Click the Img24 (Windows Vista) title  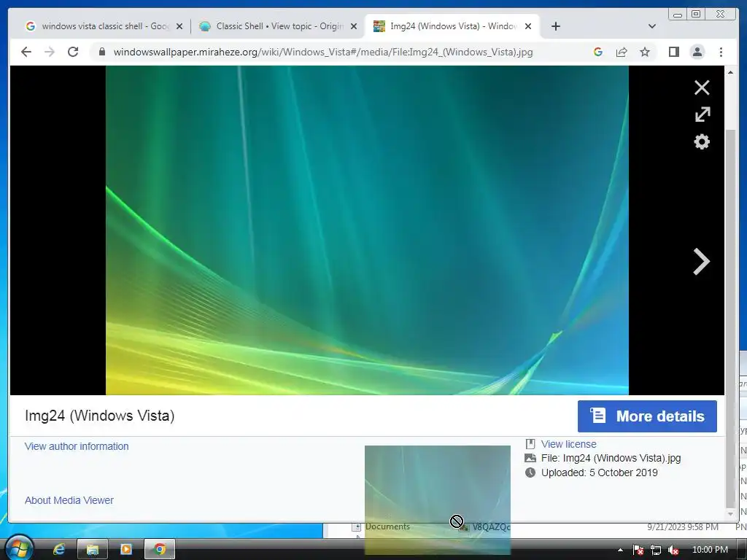99,415
